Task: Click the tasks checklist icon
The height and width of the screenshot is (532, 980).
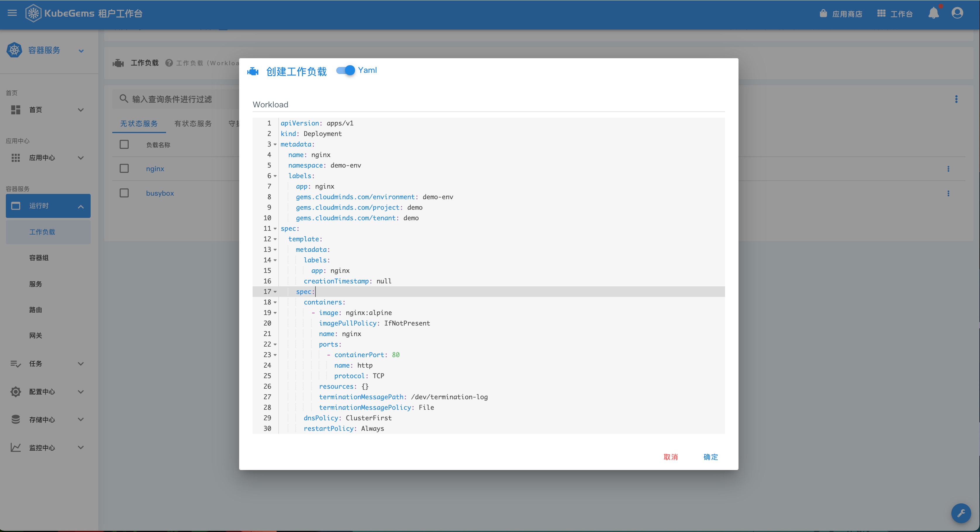Action: click(x=15, y=364)
